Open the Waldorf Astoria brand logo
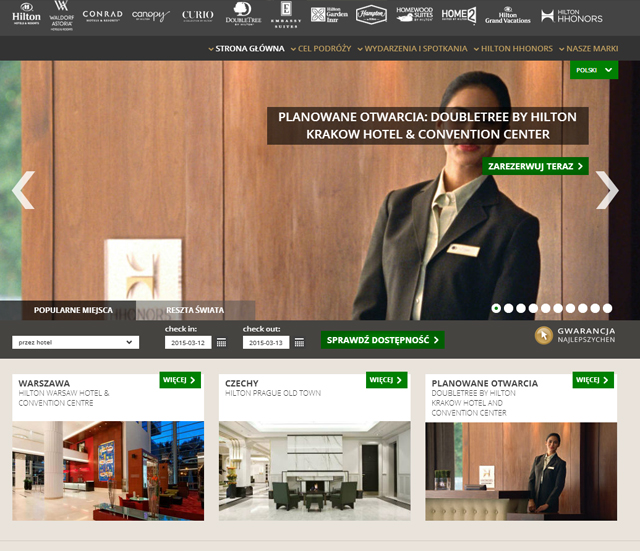This screenshot has width=640, height=551. pos(62,16)
